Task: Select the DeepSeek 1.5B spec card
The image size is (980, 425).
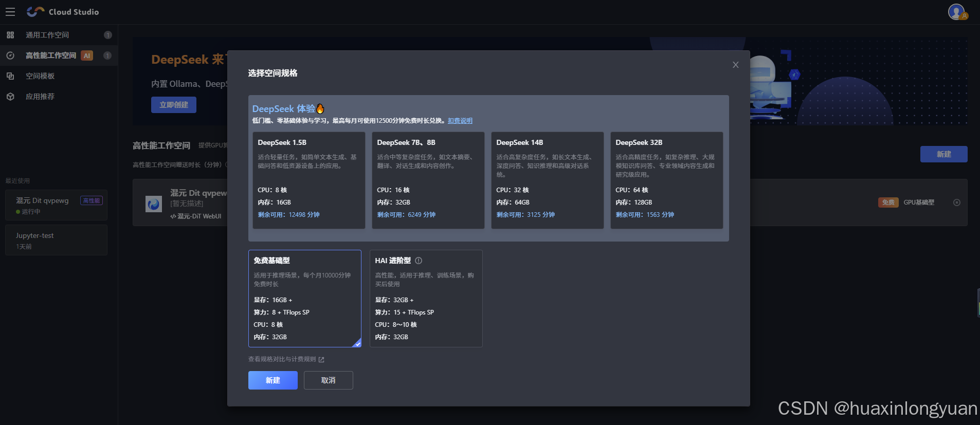Action: (309, 180)
